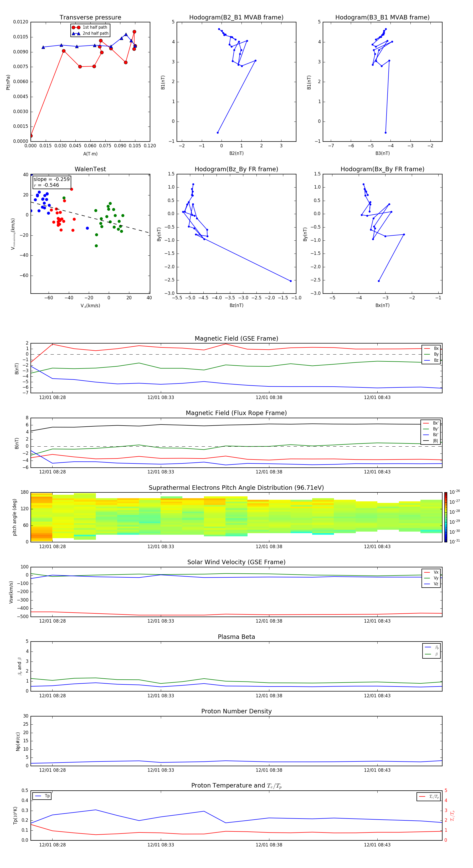The image size is (473, 868).
Task: Click the 'Vz' legend entry
Action: 431,584
